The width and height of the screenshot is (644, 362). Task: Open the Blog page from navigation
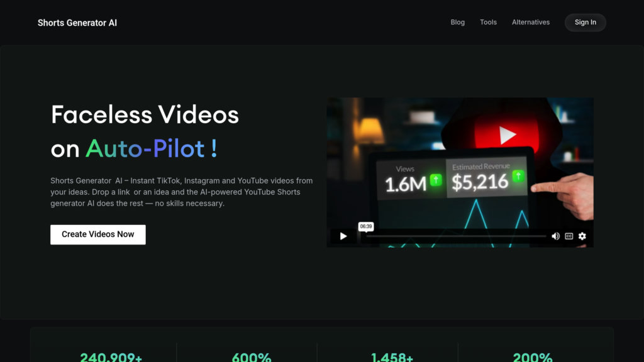457,22
